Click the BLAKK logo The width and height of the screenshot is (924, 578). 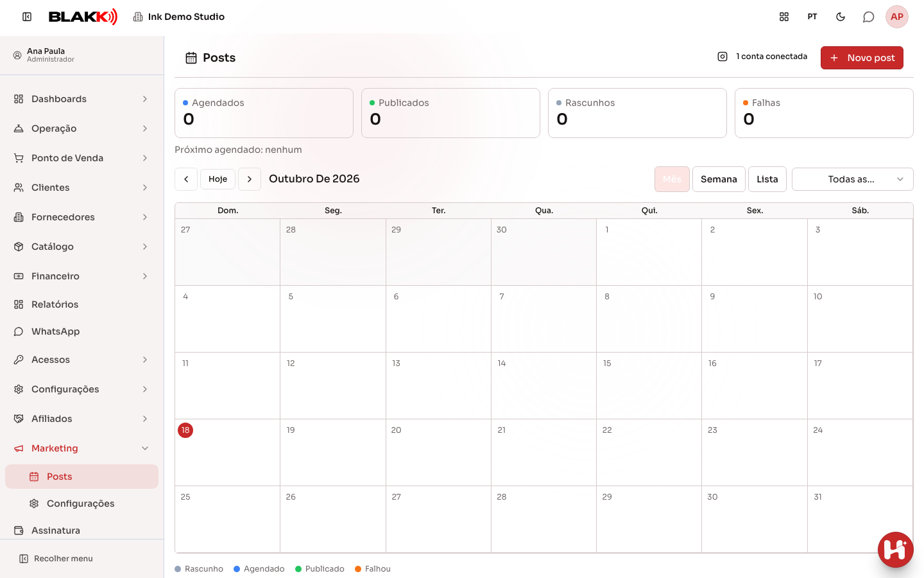pos(83,17)
